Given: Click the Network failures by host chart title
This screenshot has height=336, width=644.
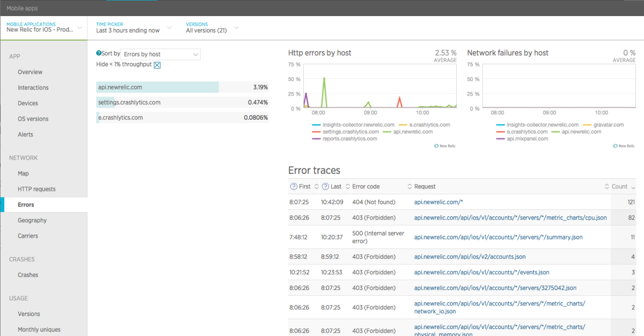Looking at the screenshot, I should [x=508, y=53].
